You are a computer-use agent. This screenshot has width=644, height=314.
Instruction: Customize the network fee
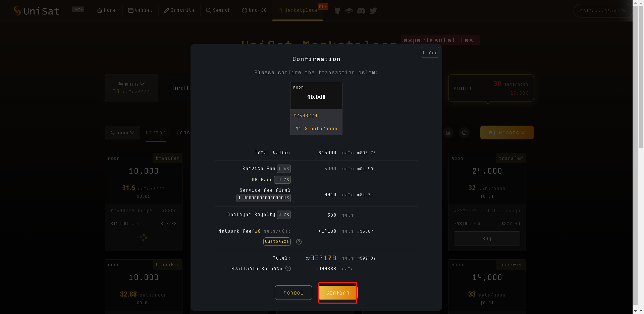(x=277, y=241)
